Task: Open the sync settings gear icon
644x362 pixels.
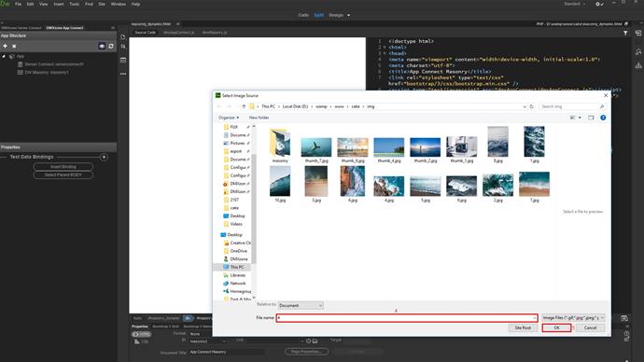Action: [599, 4]
